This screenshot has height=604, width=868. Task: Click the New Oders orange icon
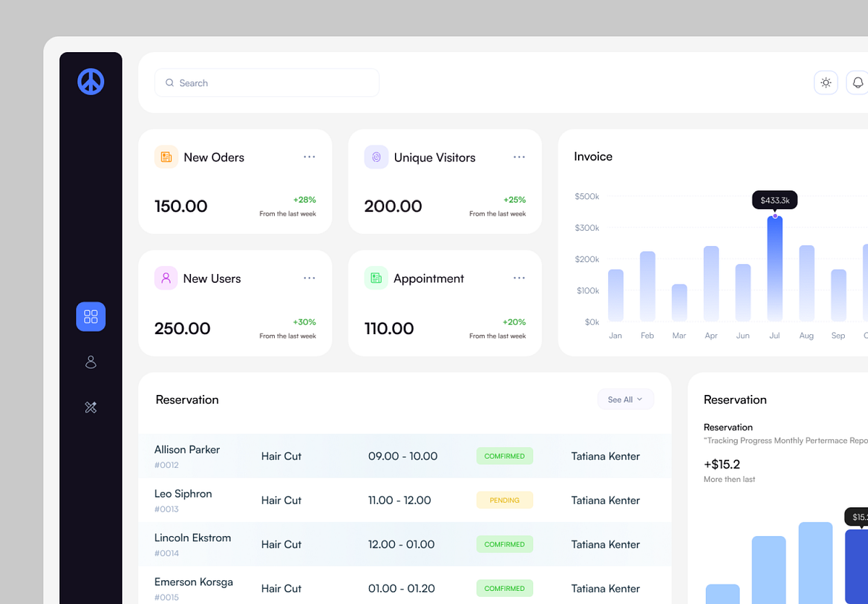coord(166,157)
